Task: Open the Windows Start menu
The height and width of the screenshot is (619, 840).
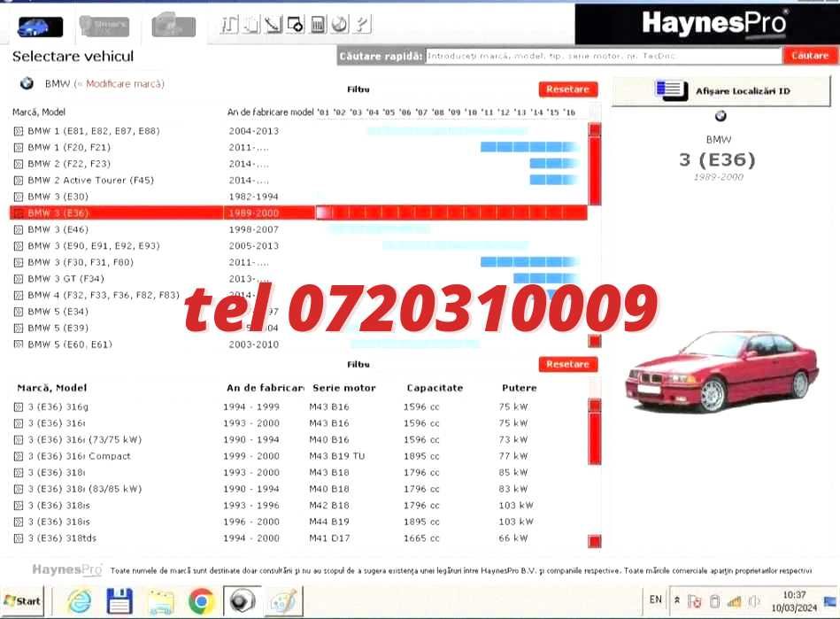Action: [22, 601]
